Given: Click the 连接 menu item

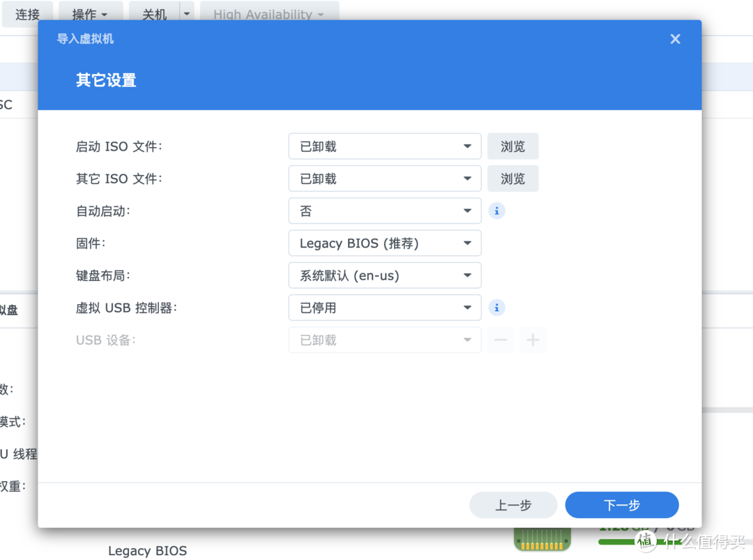Looking at the screenshot, I should tap(27, 13).
